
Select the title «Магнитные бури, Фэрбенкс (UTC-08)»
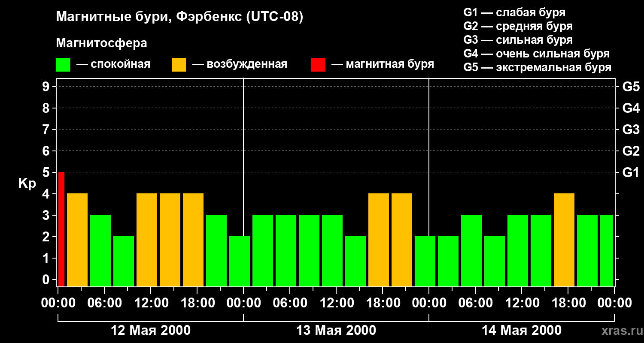point(179,18)
